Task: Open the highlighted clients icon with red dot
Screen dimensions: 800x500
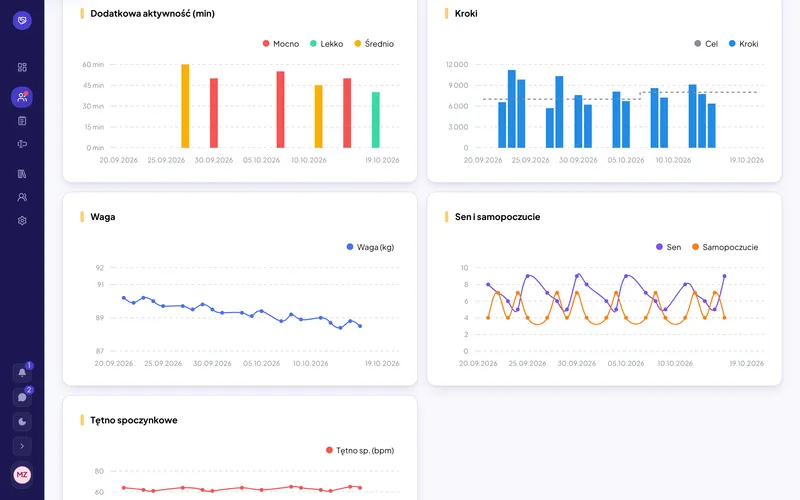Action: (x=22, y=97)
